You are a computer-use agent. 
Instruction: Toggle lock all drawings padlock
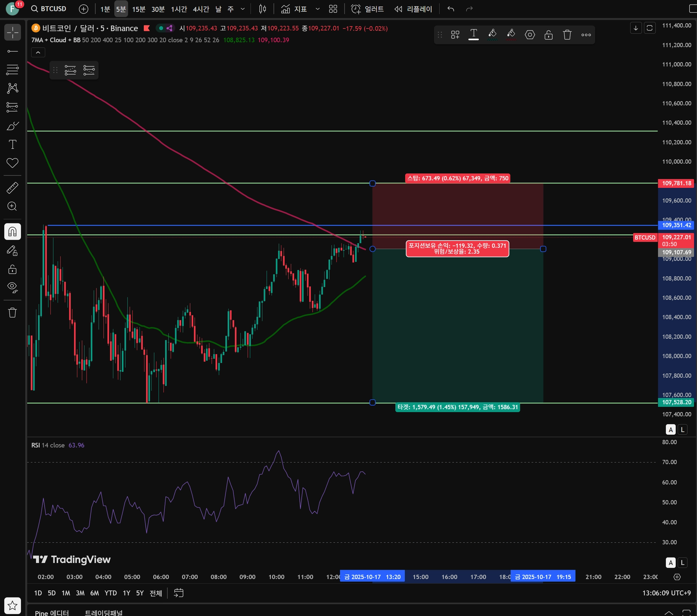pyautogui.click(x=12, y=269)
